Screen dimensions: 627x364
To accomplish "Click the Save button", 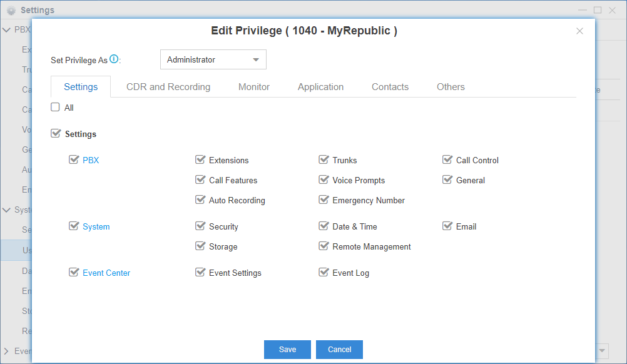I will coord(287,350).
